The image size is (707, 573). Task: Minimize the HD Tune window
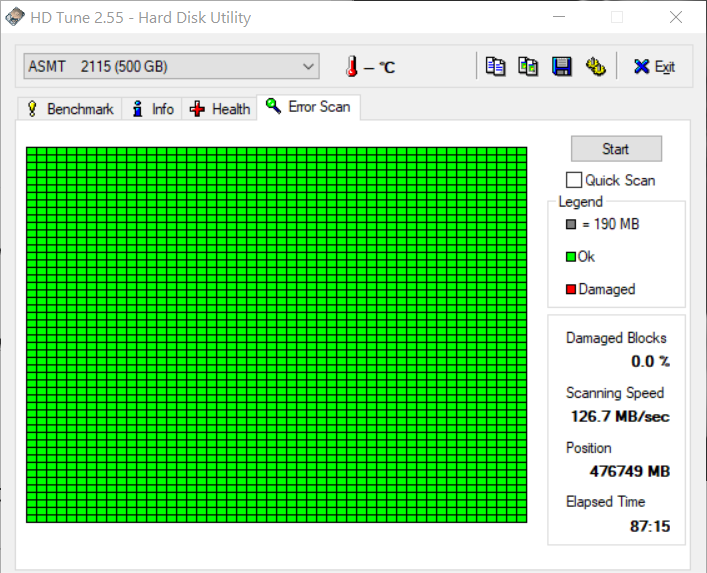(x=560, y=18)
